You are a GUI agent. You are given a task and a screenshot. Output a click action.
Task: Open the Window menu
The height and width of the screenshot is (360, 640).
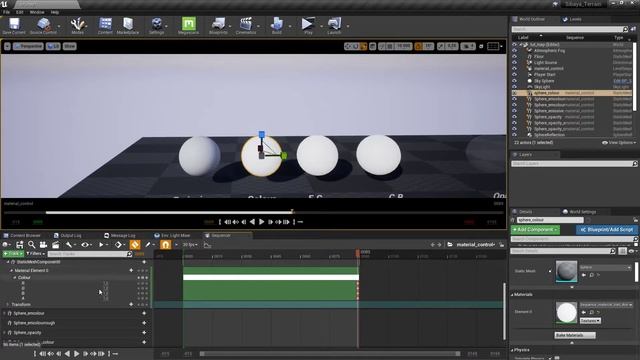pos(37,12)
